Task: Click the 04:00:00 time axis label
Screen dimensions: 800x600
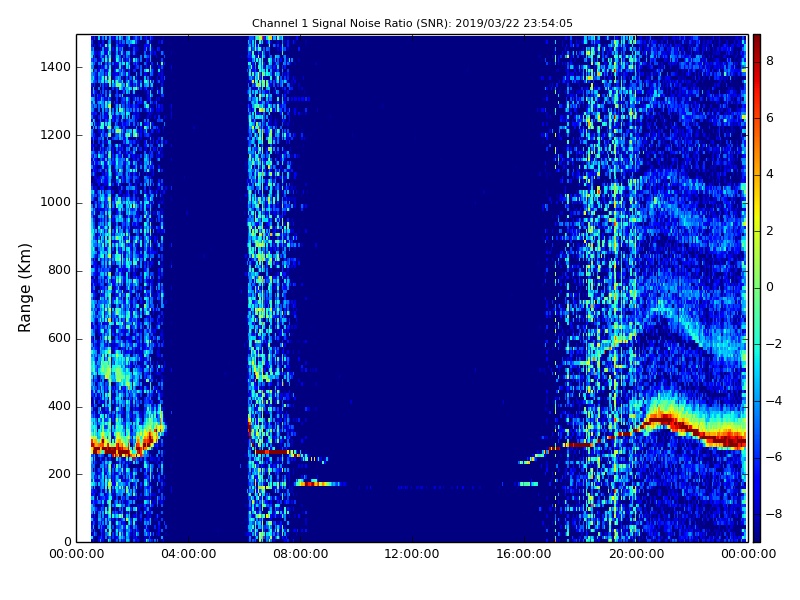Action: pos(188,554)
